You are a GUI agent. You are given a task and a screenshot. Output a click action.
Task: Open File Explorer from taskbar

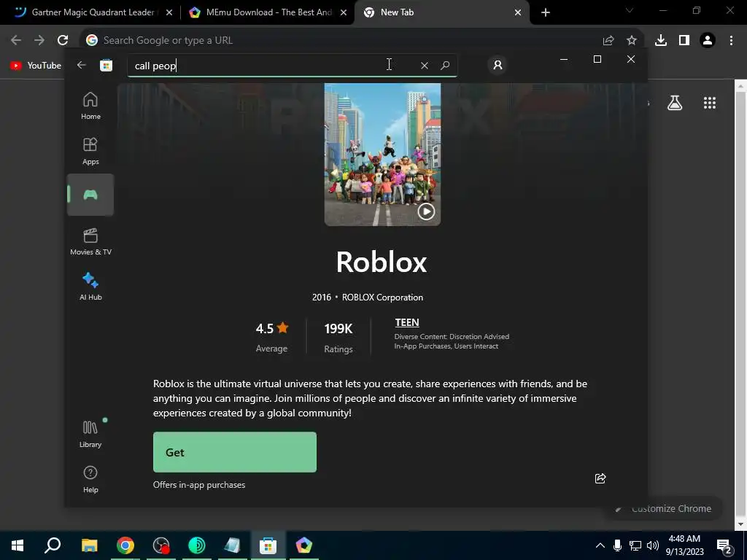coord(89,545)
